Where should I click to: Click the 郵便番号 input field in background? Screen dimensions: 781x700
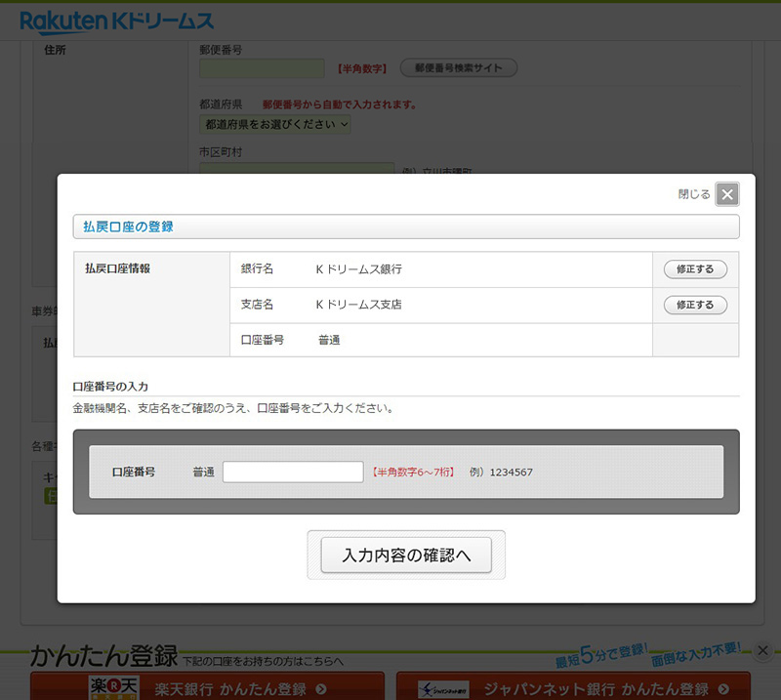pyautogui.click(x=262, y=68)
